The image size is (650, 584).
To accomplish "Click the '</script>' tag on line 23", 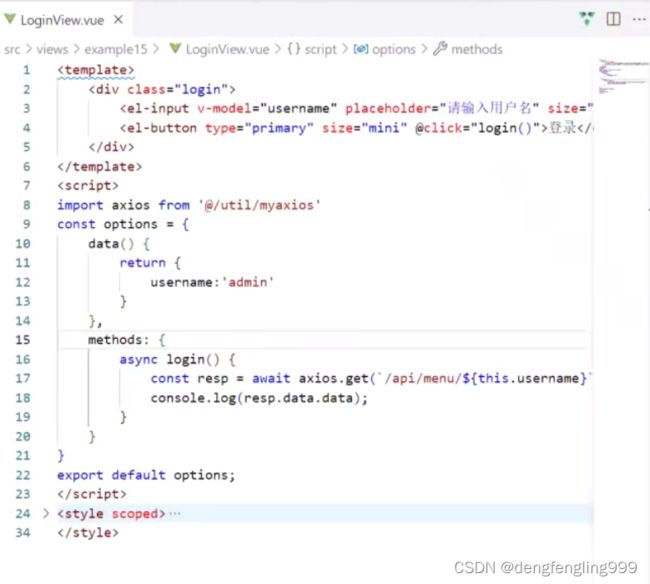I will [92, 494].
